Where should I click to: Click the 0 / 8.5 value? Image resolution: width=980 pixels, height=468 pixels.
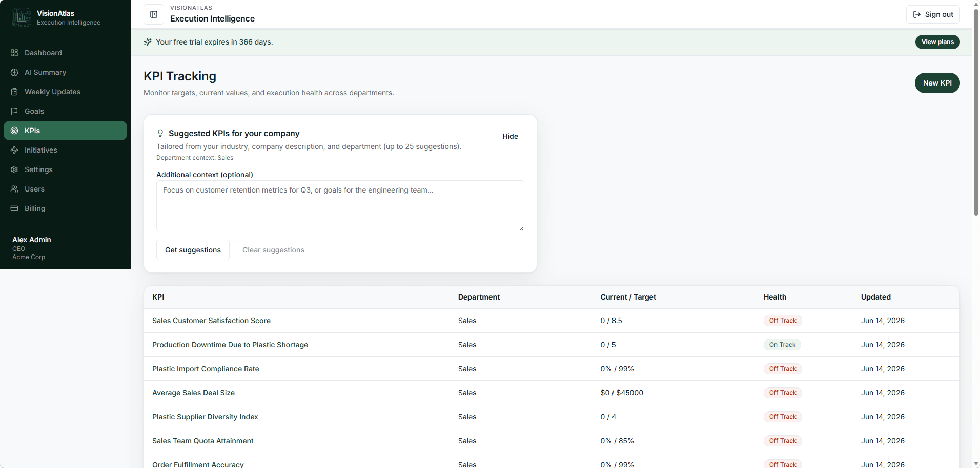click(611, 321)
